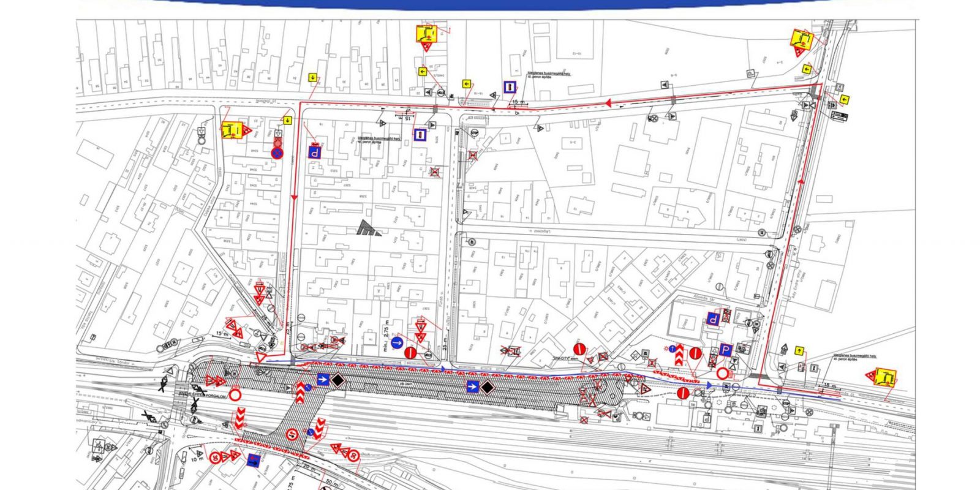Click the blue arrowhead on the blue route line
980x490 pixels.
709,385
